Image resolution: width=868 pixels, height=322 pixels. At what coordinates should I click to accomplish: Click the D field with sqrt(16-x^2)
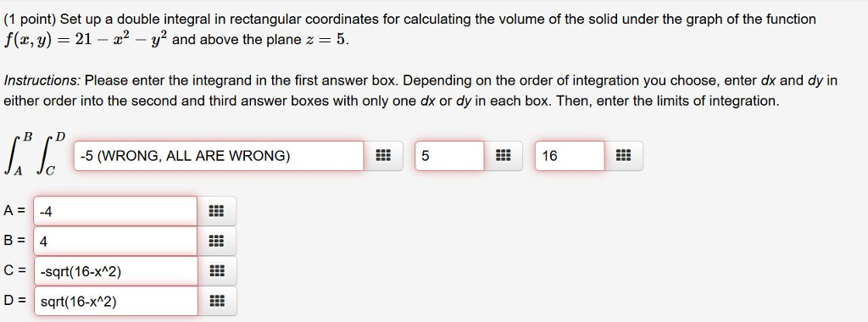tap(115, 301)
